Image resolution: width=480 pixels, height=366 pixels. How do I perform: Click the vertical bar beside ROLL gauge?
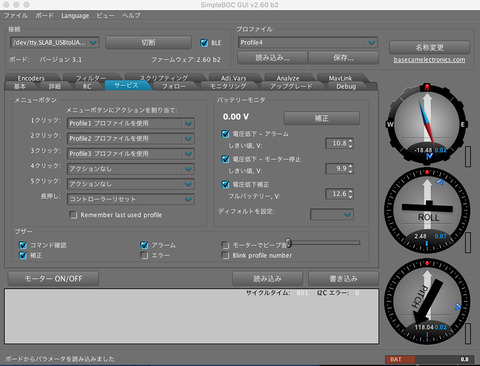click(x=468, y=243)
